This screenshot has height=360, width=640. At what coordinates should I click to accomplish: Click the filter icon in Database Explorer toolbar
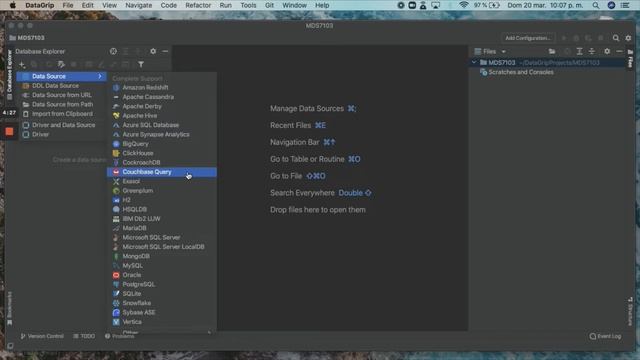141,64
